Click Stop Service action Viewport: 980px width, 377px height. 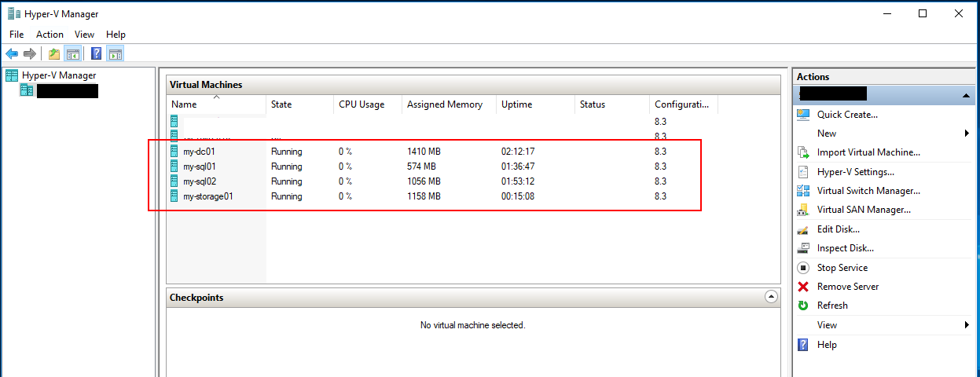[842, 268]
